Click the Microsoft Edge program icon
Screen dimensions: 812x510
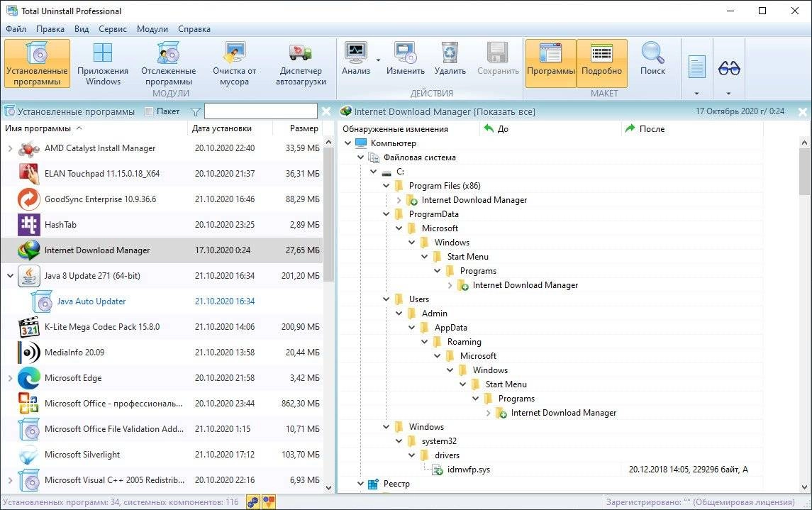(29, 378)
